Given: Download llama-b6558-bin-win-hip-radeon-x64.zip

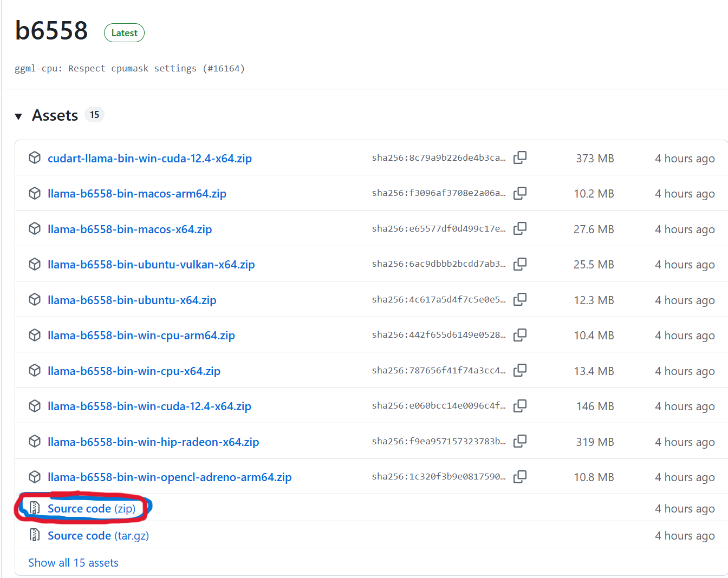Looking at the screenshot, I should [153, 442].
